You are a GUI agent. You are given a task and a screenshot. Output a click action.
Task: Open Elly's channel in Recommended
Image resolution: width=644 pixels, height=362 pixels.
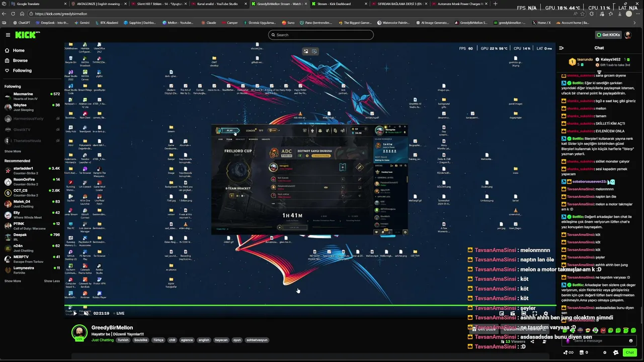tap(32, 215)
